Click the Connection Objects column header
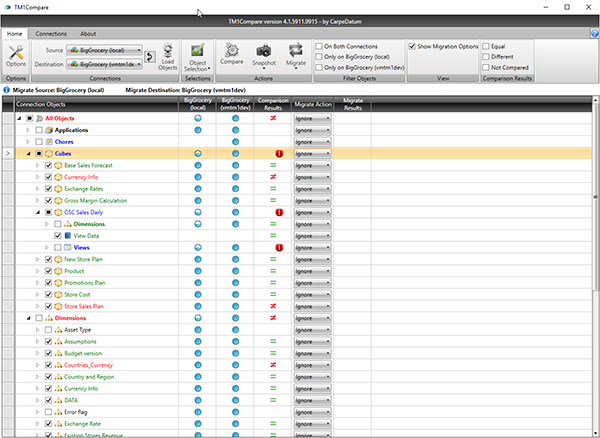Screen dimensions: 600x438 (x=97, y=104)
